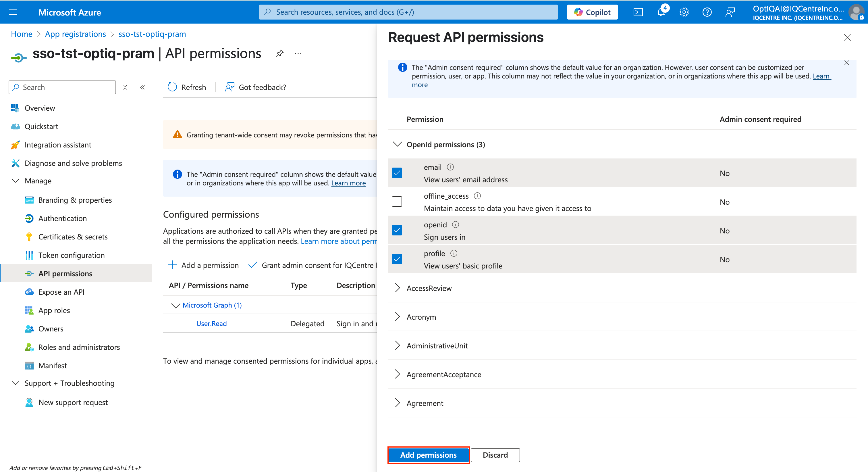The image size is (868, 472).
Task: Click the plus icon for Add a permission
Action: pyautogui.click(x=172, y=265)
